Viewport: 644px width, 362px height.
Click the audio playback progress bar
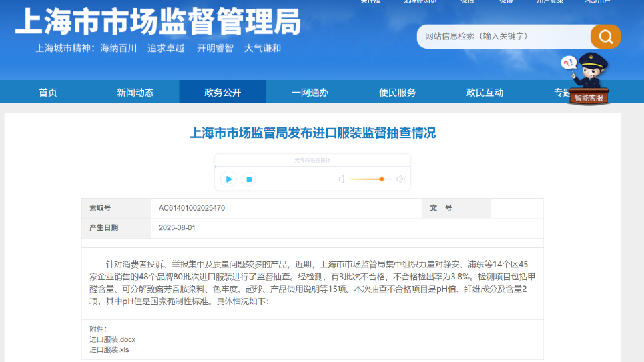312,166
